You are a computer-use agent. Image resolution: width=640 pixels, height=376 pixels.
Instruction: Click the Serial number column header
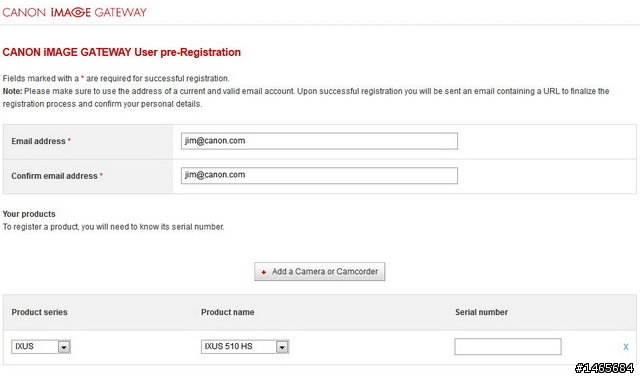(x=482, y=312)
